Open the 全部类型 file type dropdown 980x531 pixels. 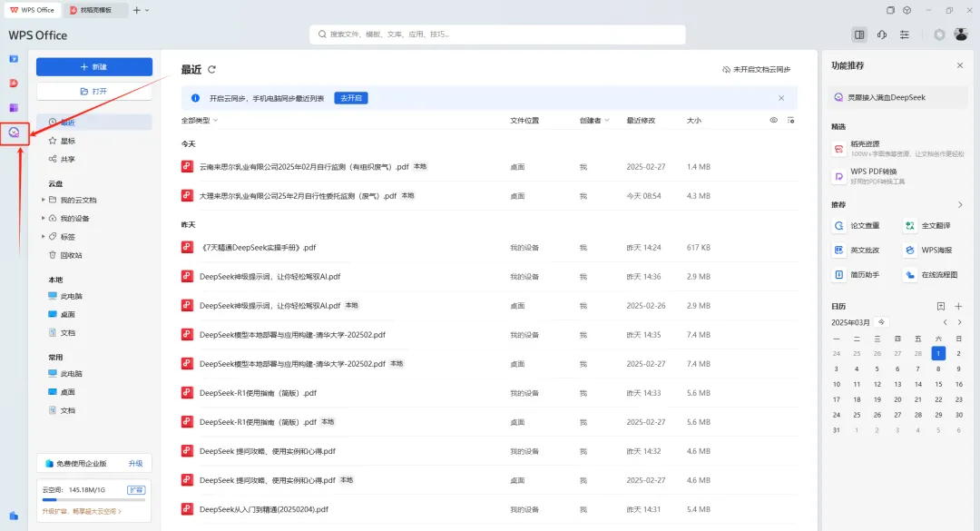200,120
